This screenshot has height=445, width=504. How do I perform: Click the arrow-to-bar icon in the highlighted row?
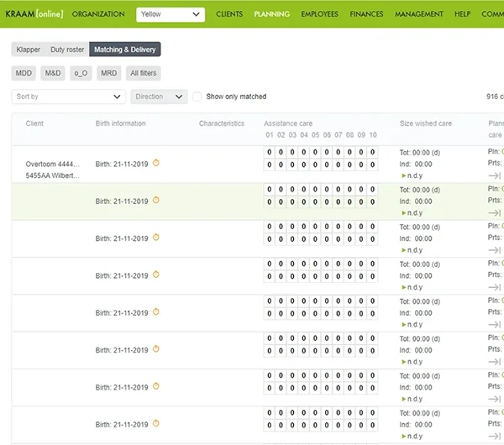[495, 212]
